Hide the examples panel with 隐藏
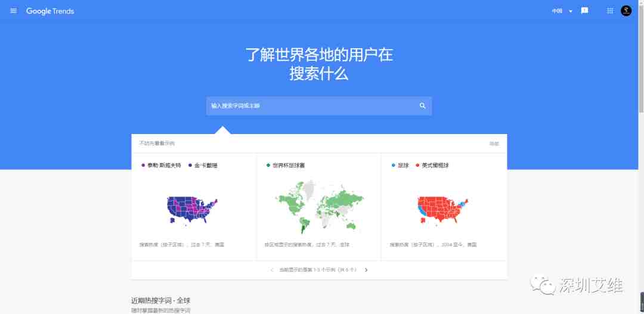 pyautogui.click(x=494, y=144)
